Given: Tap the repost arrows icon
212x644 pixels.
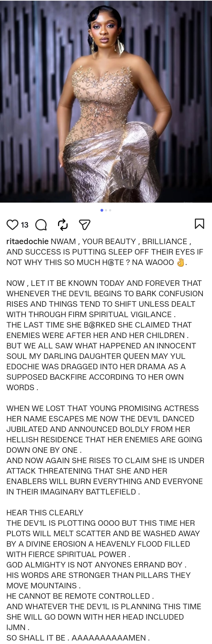Looking at the screenshot, I should [x=63, y=225].
